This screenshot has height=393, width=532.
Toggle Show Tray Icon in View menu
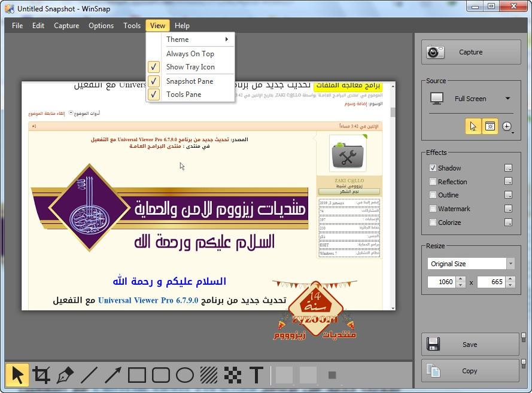pos(190,67)
